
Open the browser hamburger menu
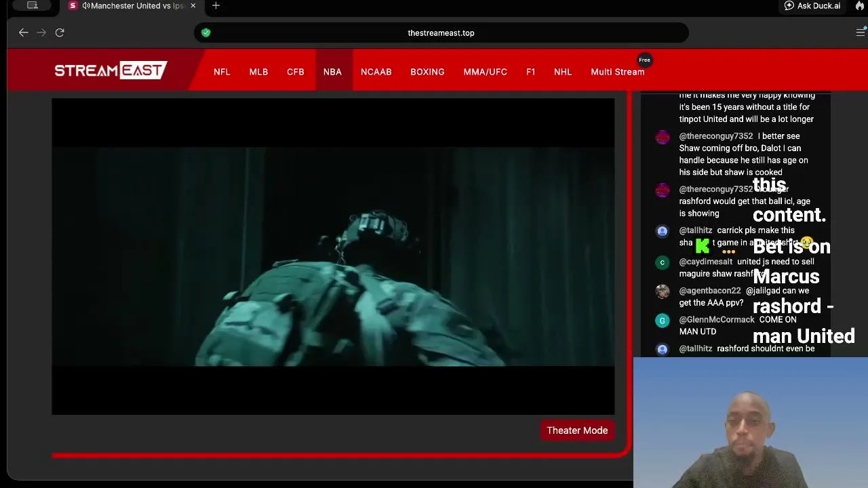click(x=861, y=33)
